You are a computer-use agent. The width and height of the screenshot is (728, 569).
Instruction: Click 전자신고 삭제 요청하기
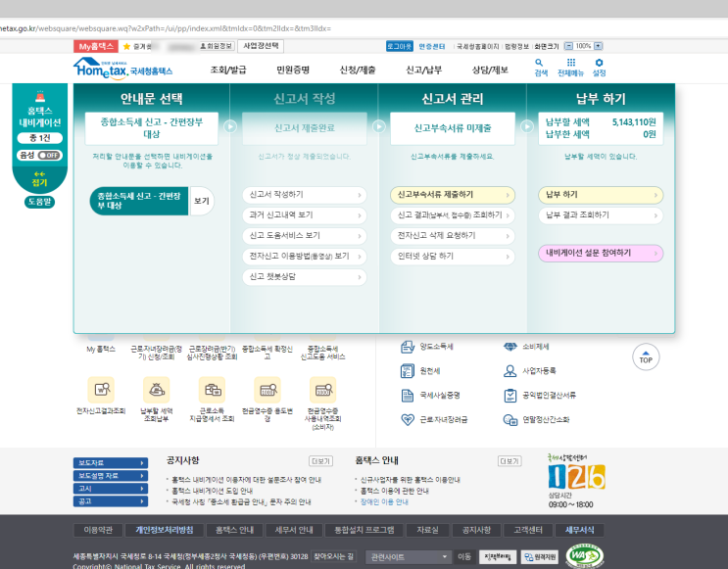(x=453, y=236)
